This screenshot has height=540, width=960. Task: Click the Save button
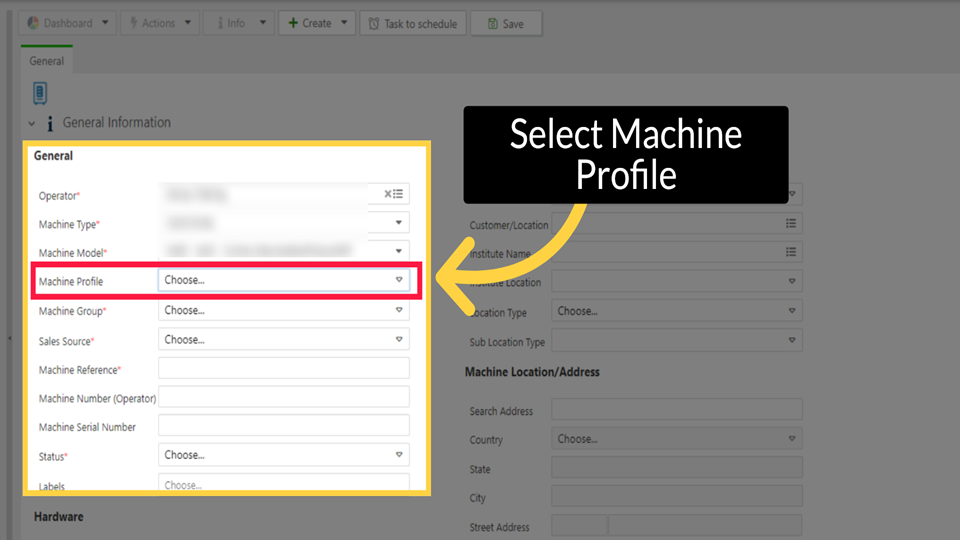coord(506,23)
